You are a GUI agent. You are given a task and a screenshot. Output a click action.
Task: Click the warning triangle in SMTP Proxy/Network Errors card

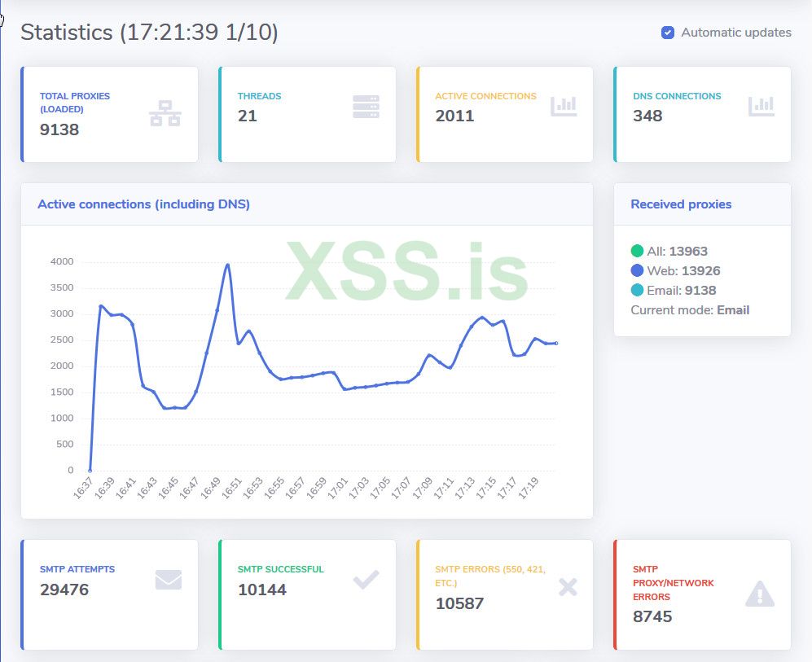click(760, 595)
